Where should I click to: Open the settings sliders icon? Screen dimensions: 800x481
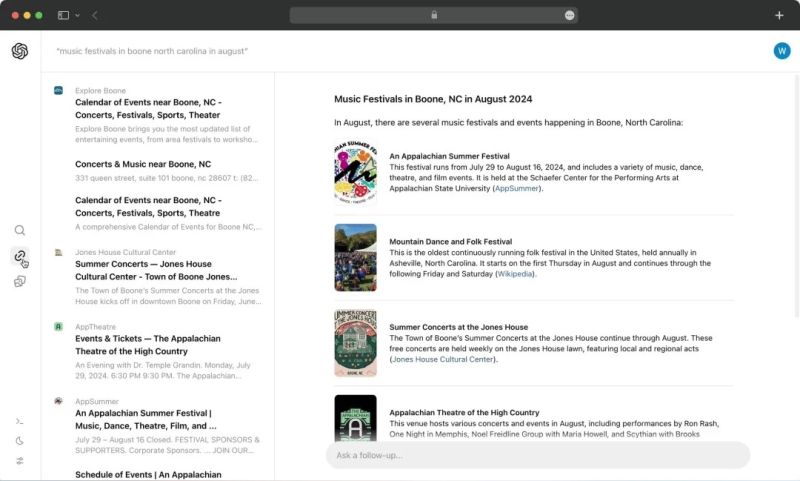(x=19, y=461)
